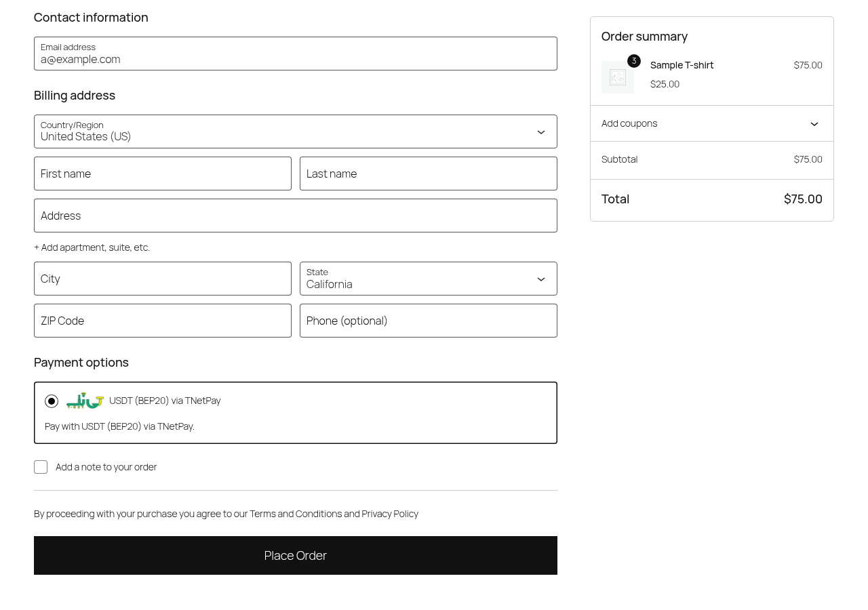Click the Order summary heading
This screenshot has width=868, height=610.
click(x=644, y=37)
